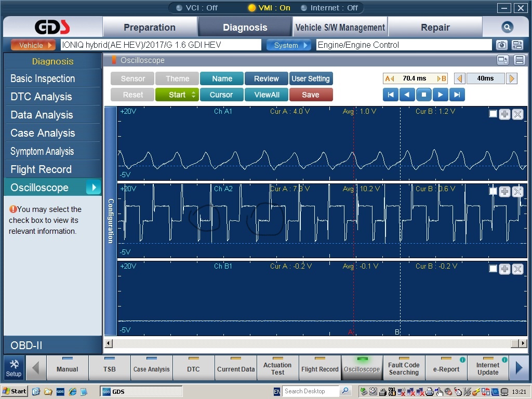Viewport: 532px width, 399px height.
Task: Click the red Save button
Action: (311, 95)
